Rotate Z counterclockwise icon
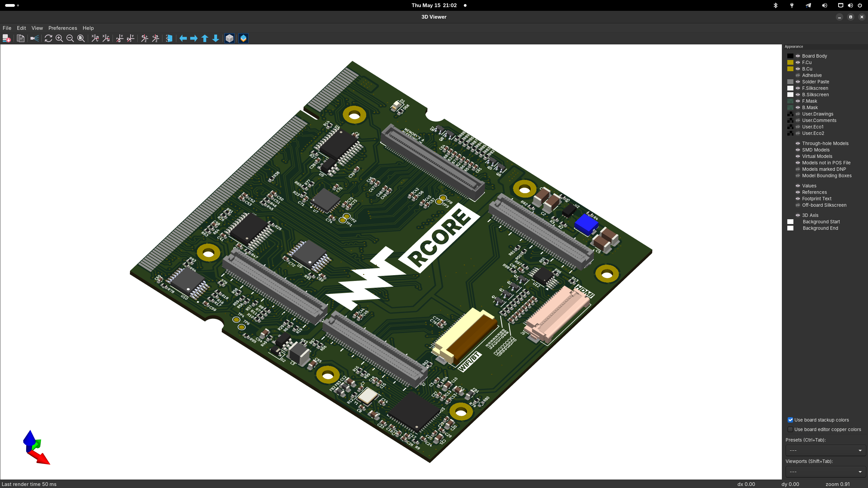Screen dimensions: 868x488 156,38
